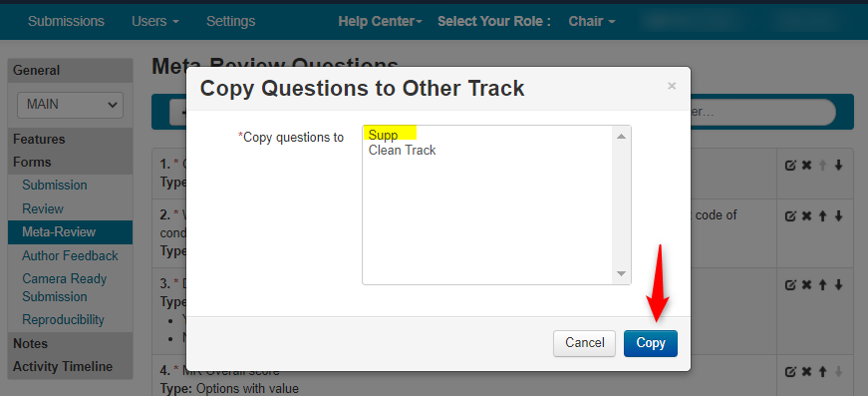This screenshot has width=868, height=396.
Task: Go to Submissions in the top navigation
Action: (x=66, y=22)
